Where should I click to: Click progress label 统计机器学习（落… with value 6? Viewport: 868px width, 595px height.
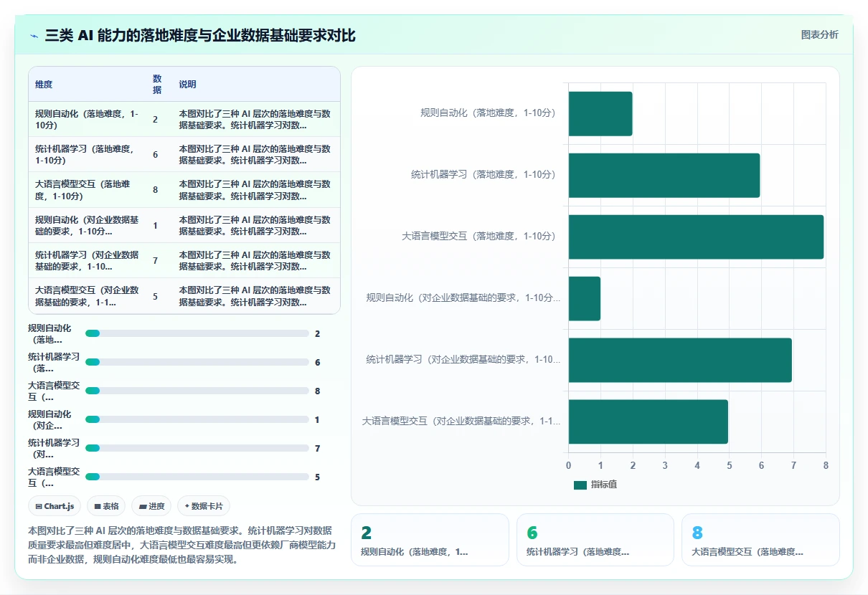pyautogui.click(x=54, y=362)
